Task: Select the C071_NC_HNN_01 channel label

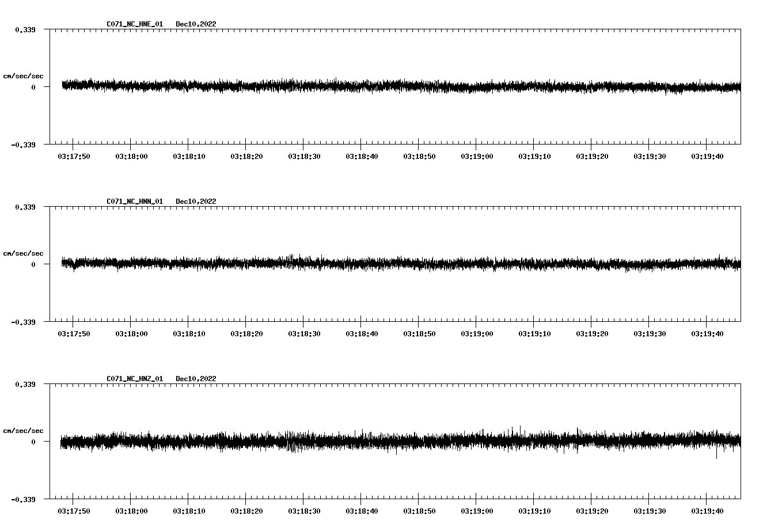Action: (x=134, y=201)
